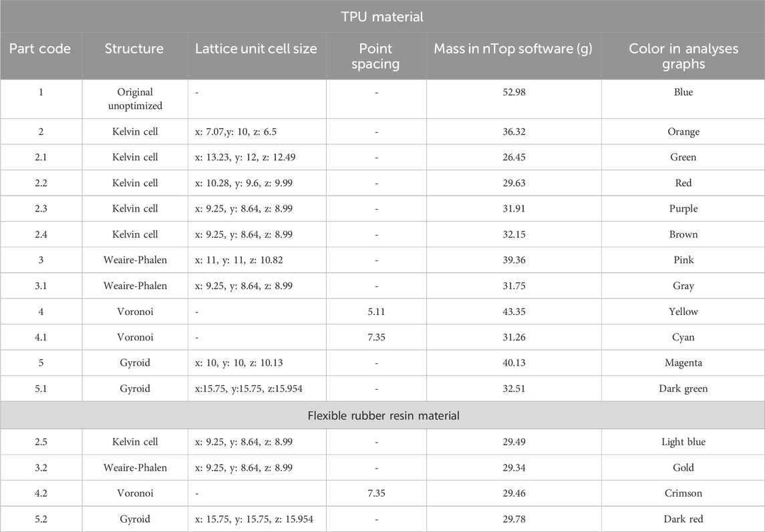Select 'Color in analyses graphs' header
Viewport: 765px width, 532px height.
[x=683, y=56]
